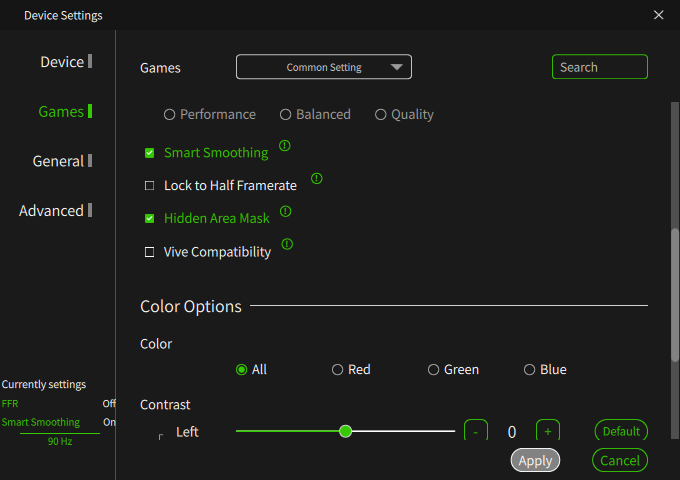The height and width of the screenshot is (480, 680).
Task: Click info icon beside Lock to Half Framerate
Action: [x=317, y=179]
